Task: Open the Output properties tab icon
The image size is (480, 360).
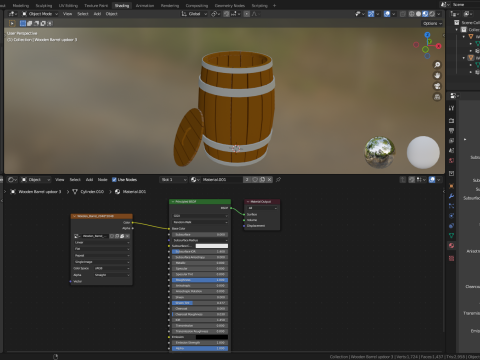Action: [451, 131]
